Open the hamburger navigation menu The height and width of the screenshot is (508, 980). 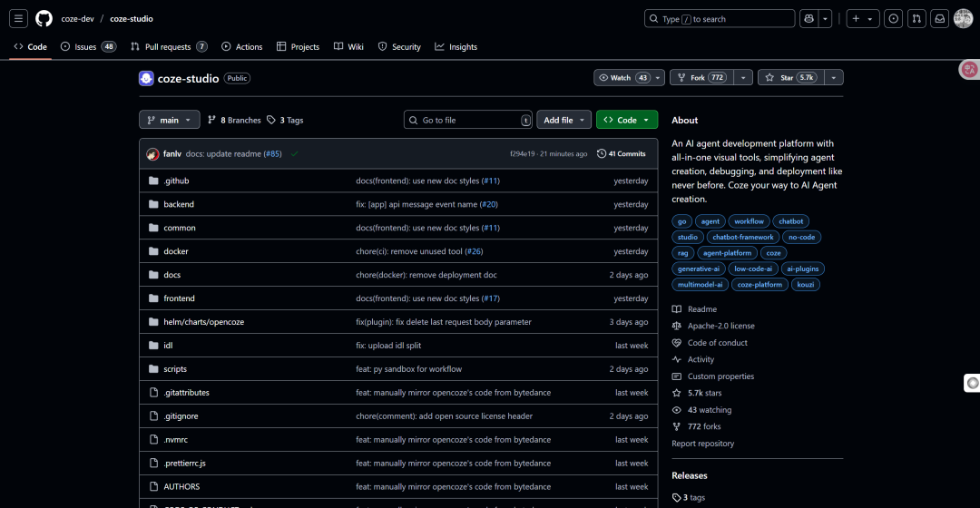pos(19,18)
